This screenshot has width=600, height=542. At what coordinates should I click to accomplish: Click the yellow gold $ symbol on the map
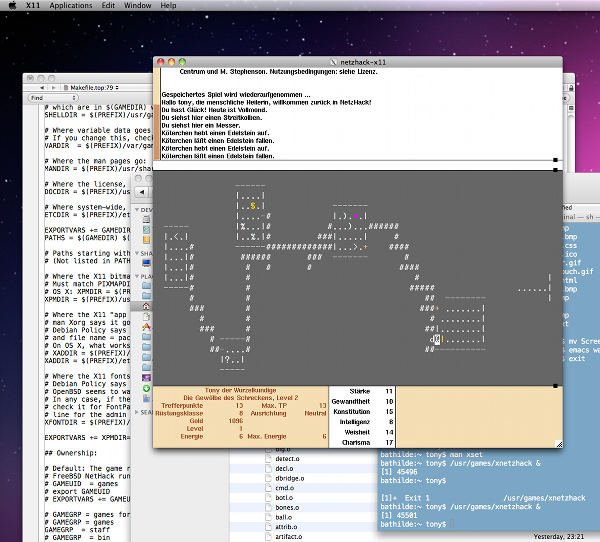pyautogui.click(x=254, y=205)
